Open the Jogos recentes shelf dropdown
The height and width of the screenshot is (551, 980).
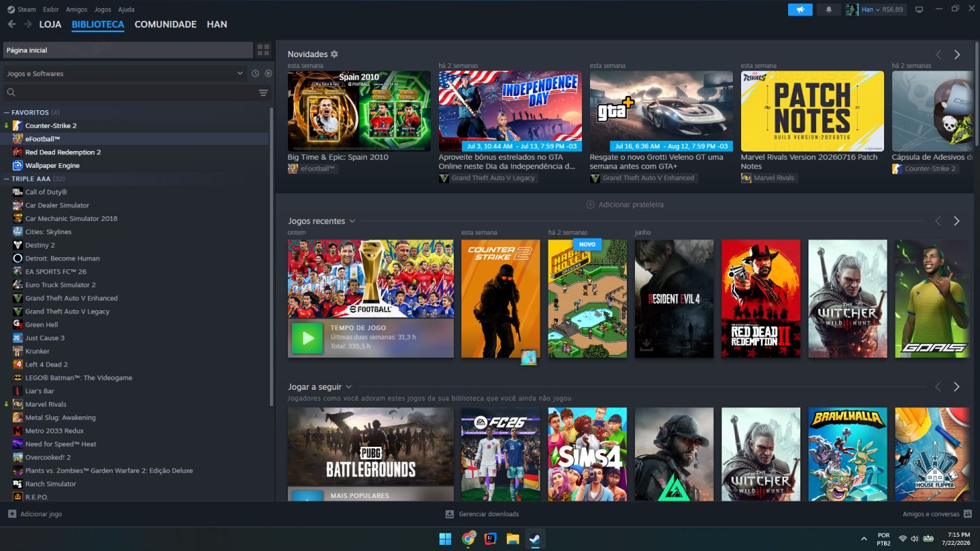(352, 221)
